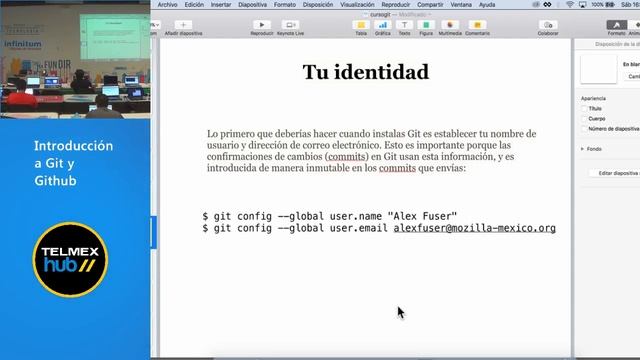This screenshot has height=360, width=640.
Task: Select the blank slide layout thumbnail
Action: click(x=598, y=69)
